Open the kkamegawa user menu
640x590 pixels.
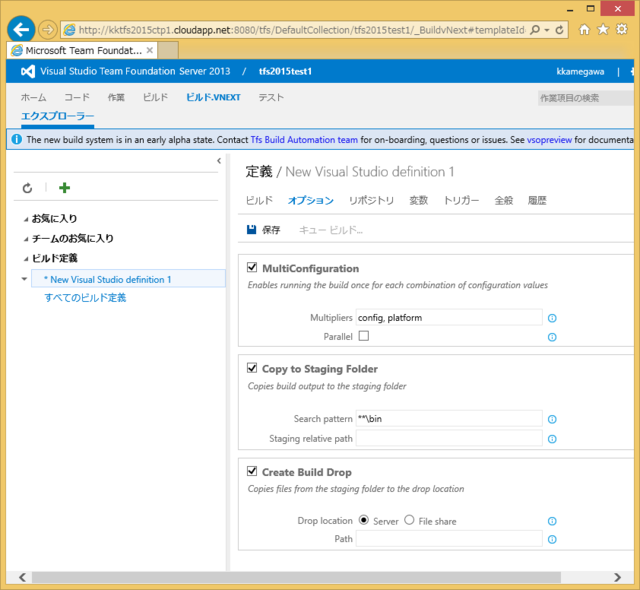click(x=580, y=71)
